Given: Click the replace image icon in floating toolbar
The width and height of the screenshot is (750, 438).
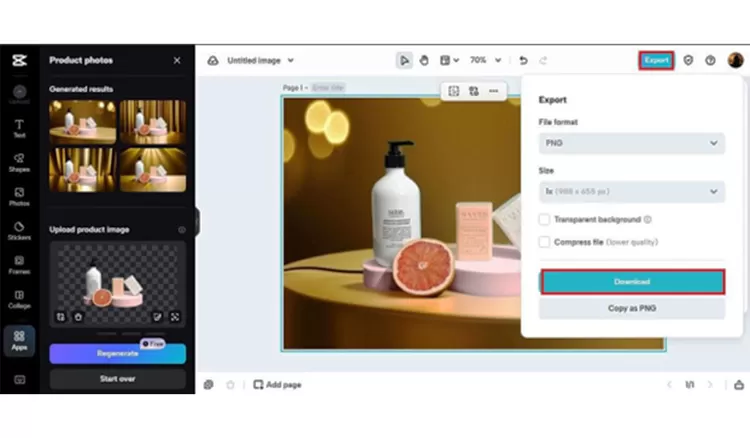Looking at the screenshot, I should (474, 91).
